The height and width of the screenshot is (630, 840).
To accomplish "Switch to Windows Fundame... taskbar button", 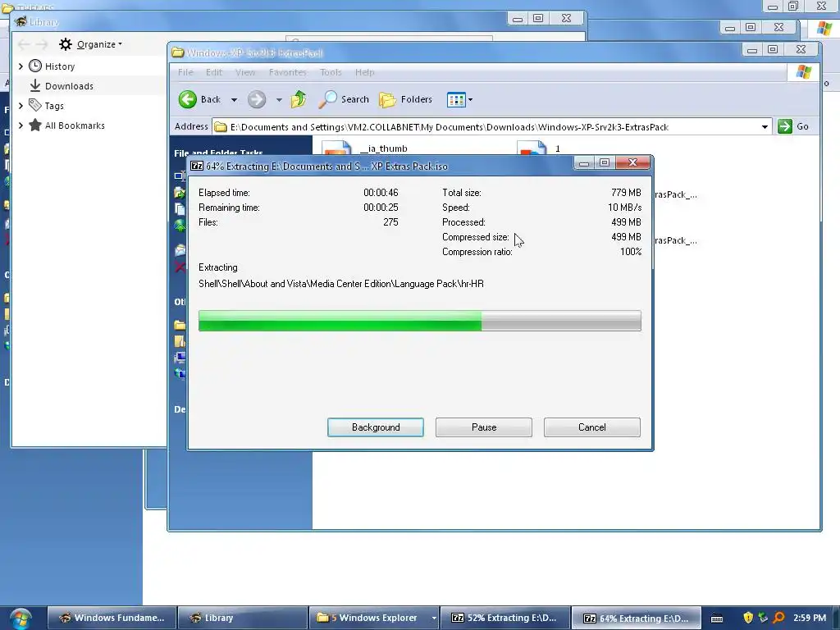I will point(112,618).
